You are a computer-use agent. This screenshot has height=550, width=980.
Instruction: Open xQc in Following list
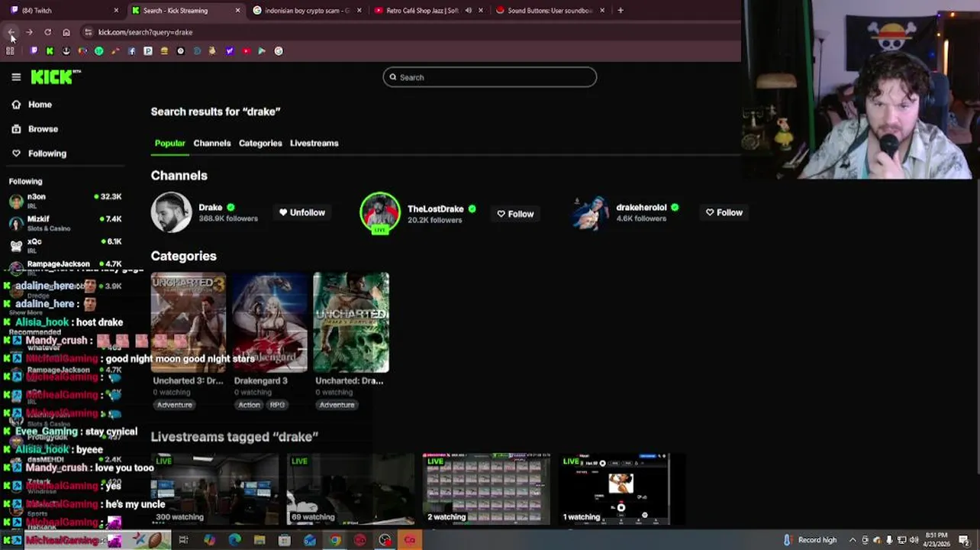tap(65, 245)
